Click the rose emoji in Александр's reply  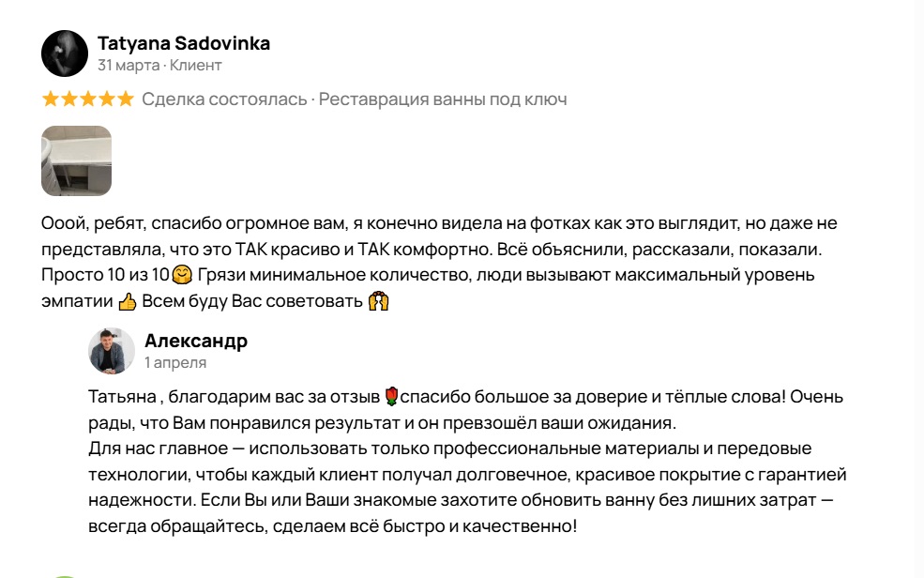[x=391, y=396]
